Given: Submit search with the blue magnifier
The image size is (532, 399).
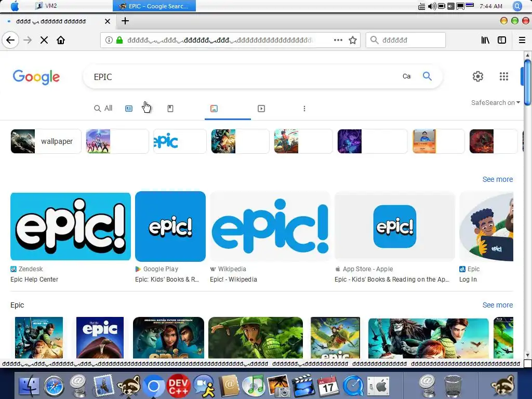Looking at the screenshot, I should [x=427, y=76].
